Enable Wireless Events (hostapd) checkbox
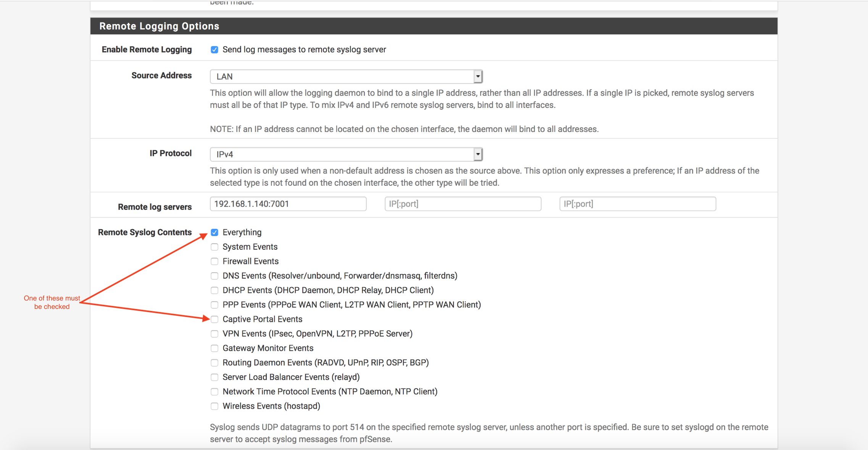The height and width of the screenshot is (450, 868). [x=215, y=406]
